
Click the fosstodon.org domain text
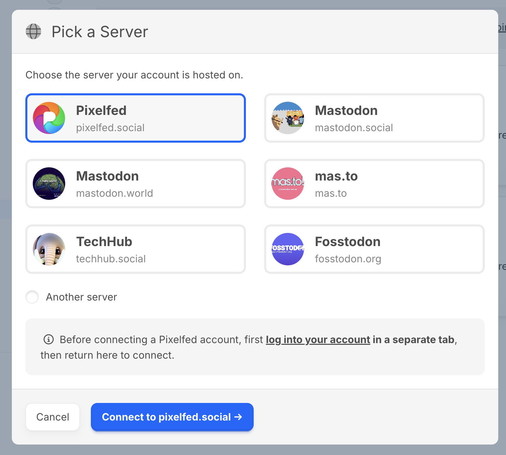tap(348, 259)
